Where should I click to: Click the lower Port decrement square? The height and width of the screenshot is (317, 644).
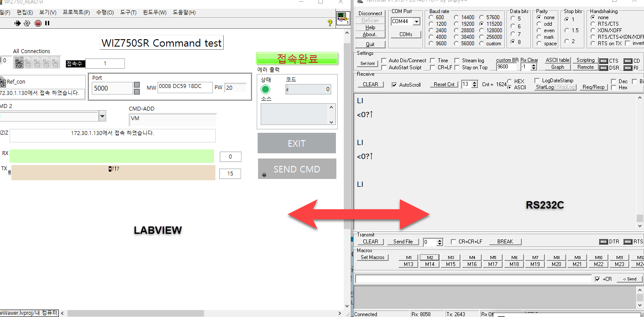tap(137, 91)
